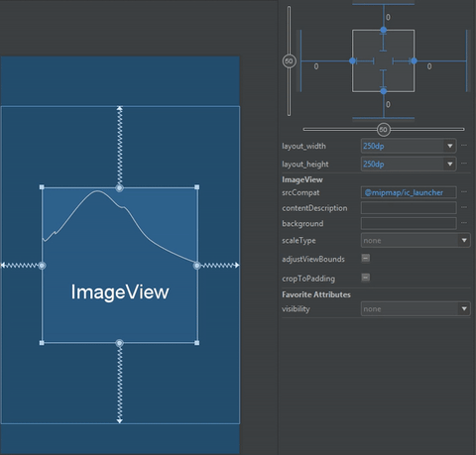This screenshot has height=455, width=476.
Task: Click the horizontal bias slider knob
Action: click(x=384, y=130)
